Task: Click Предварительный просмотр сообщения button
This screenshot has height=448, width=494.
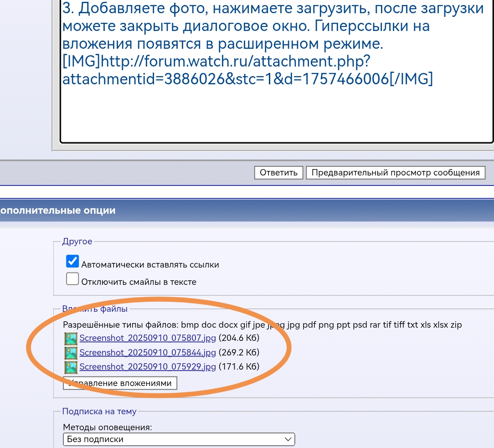Action: (396, 173)
